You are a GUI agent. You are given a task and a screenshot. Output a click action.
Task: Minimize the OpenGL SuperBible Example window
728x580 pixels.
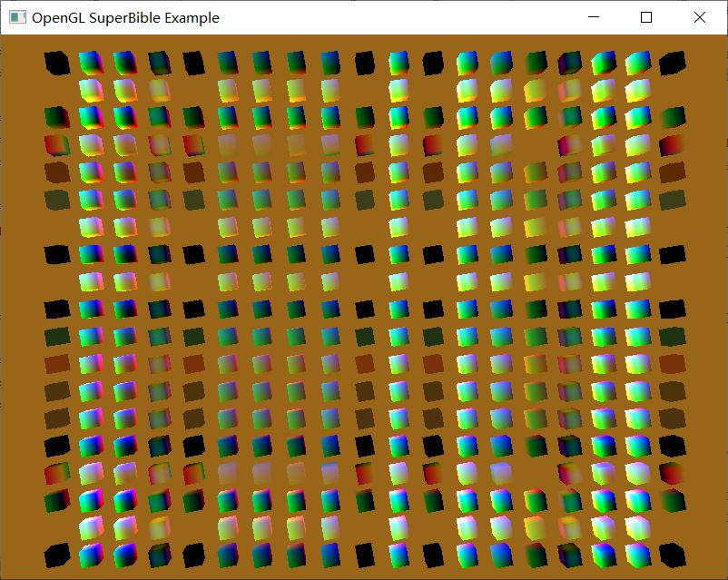coord(594,17)
